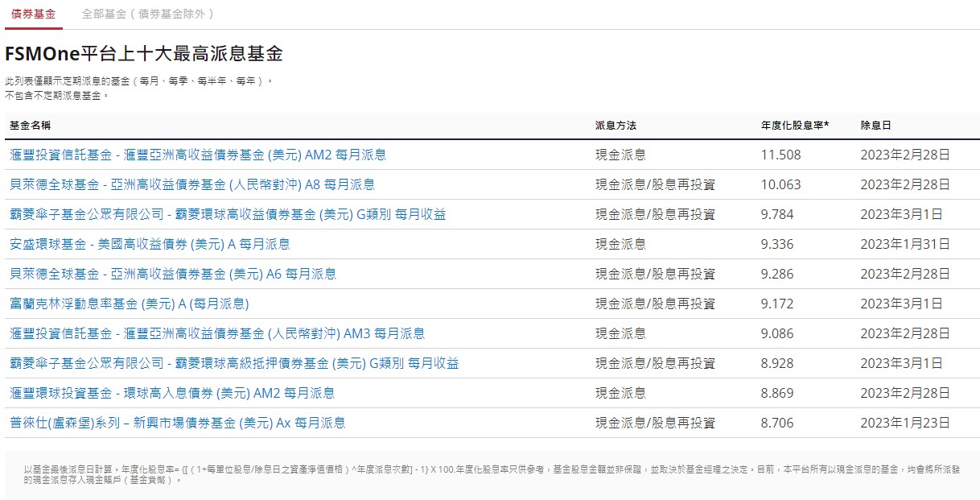Select the yield value 9.336
The height and width of the screenshot is (500, 980).
tap(777, 244)
